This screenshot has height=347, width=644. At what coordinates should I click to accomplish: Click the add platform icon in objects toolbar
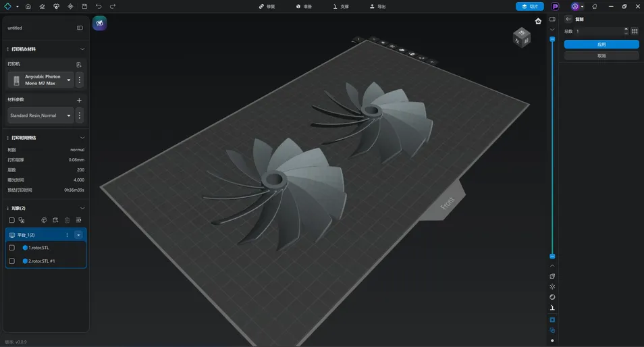click(x=55, y=220)
